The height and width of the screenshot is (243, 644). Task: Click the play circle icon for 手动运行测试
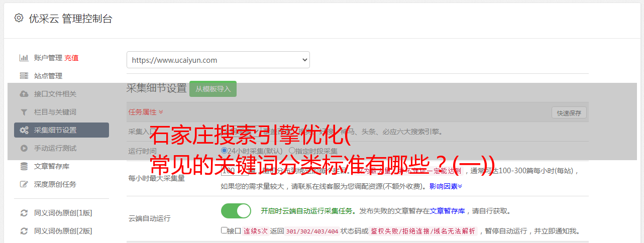(24, 148)
